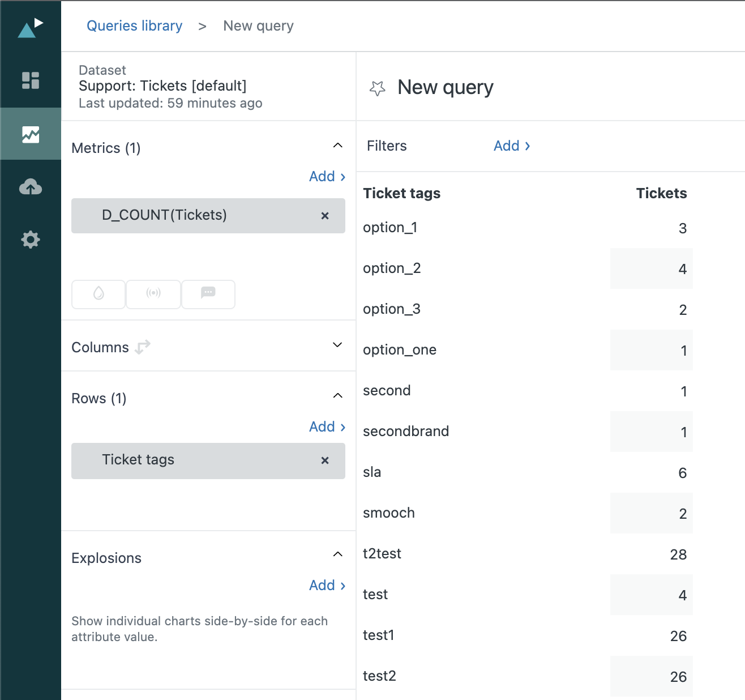Image resolution: width=745 pixels, height=700 pixels.
Task: Select the option_3 row label
Action: [392, 309]
